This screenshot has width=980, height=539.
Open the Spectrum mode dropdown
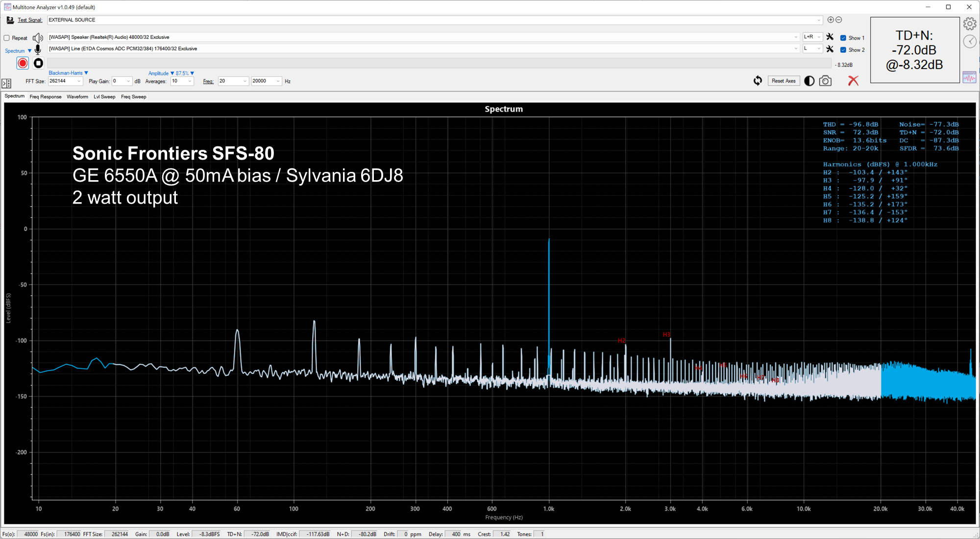pyautogui.click(x=18, y=51)
